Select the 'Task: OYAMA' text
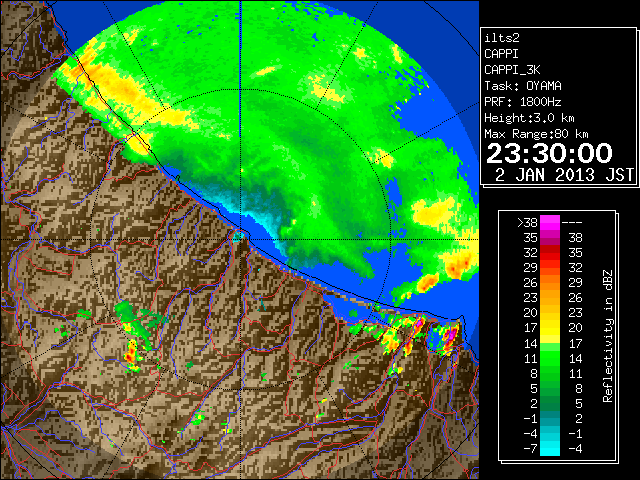The width and height of the screenshot is (640, 480). coord(523,86)
